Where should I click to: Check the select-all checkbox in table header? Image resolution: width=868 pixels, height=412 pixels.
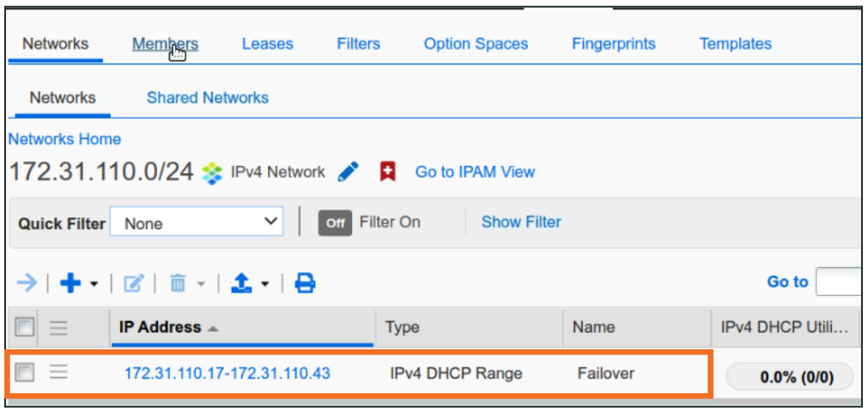(25, 327)
